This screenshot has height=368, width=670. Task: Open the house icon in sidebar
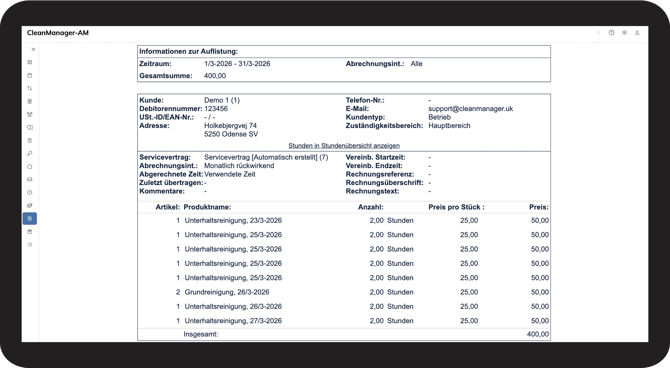tap(29, 166)
